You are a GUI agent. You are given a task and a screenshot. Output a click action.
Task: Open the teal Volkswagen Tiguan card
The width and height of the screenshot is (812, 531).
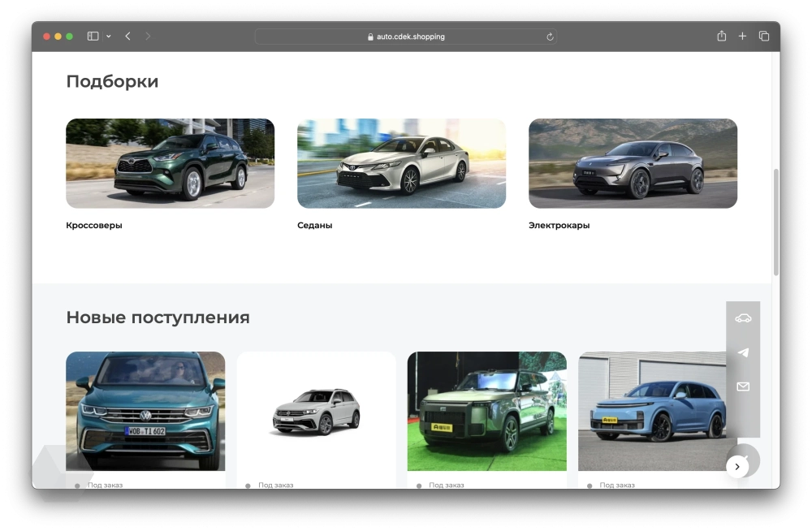pos(145,411)
